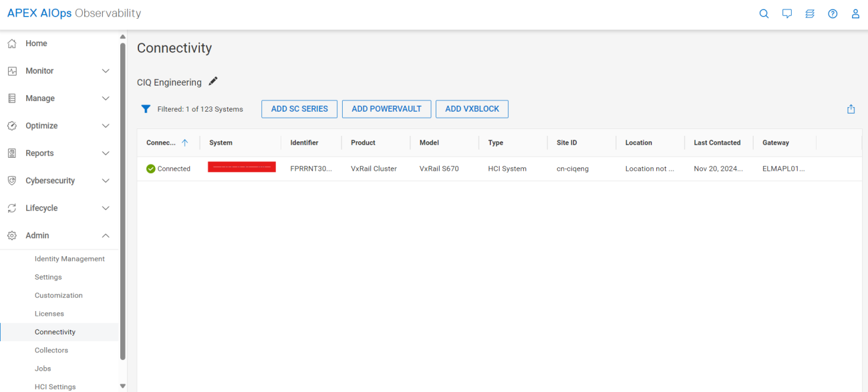The width and height of the screenshot is (868, 392).
Task: Sort by the System column header
Action: click(221, 142)
